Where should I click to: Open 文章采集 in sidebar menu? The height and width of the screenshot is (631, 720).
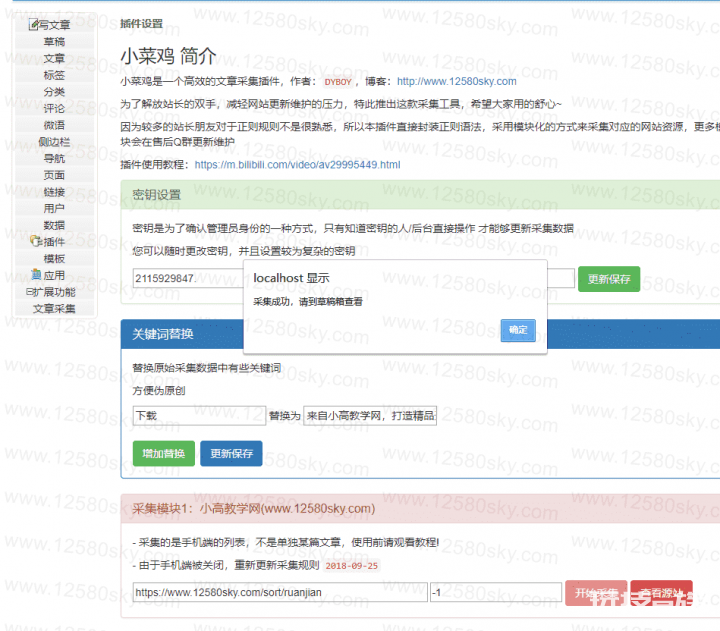click(54, 309)
